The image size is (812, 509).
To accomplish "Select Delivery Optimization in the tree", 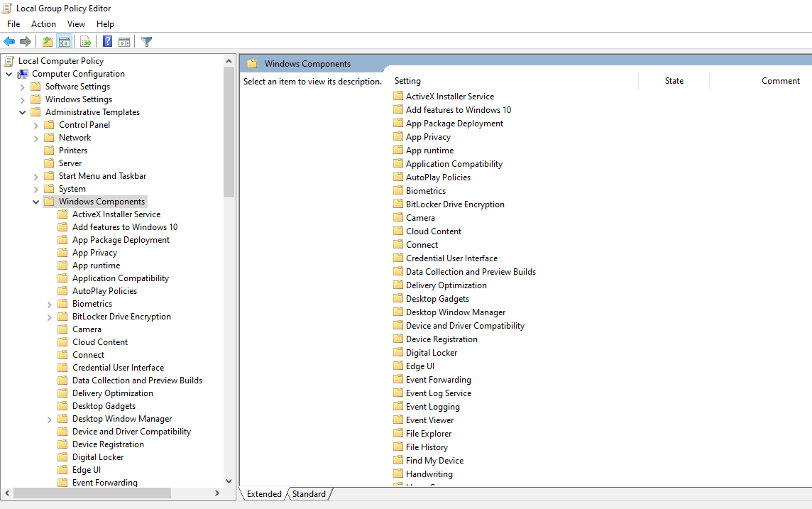I will 113,393.
